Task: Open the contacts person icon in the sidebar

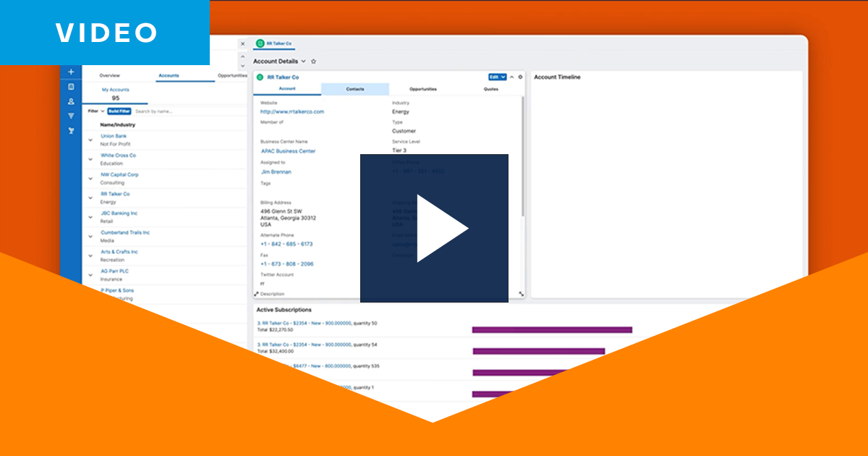Action: pos(71,101)
